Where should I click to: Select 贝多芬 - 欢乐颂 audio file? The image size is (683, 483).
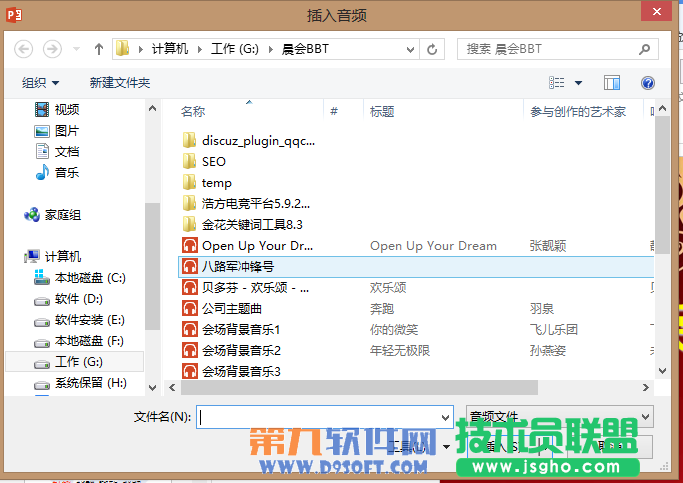pyautogui.click(x=246, y=287)
